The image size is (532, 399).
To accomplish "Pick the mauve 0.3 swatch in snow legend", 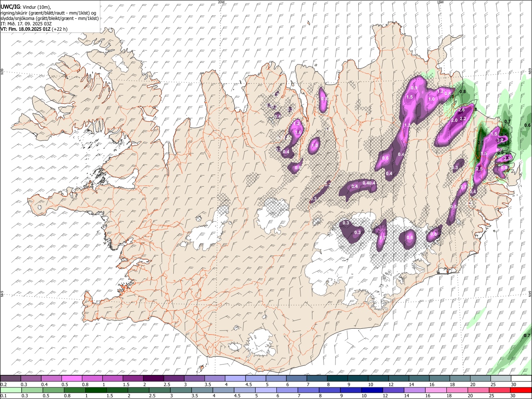I will pos(31,378).
